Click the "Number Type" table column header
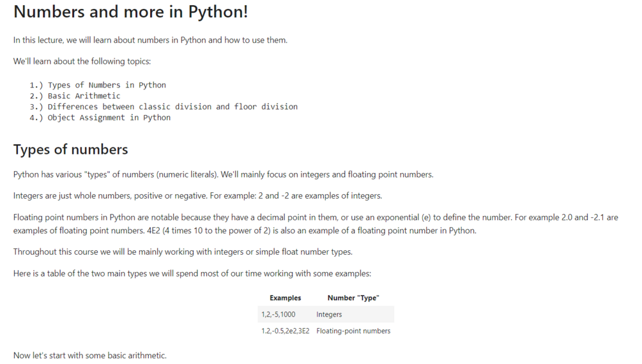This screenshot has width=642, height=364. coord(353,298)
